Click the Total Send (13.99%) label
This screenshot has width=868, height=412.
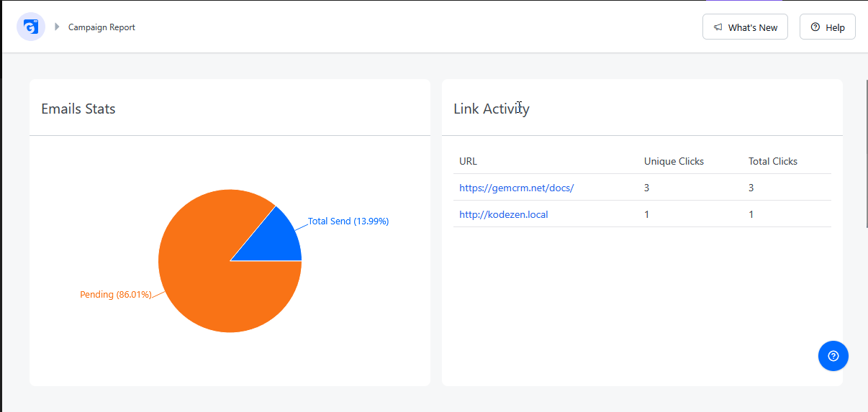point(348,221)
